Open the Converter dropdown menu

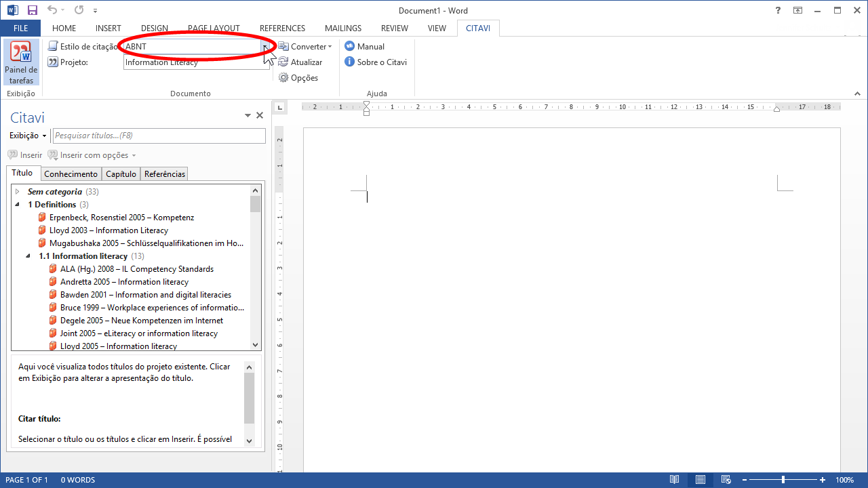point(304,47)
